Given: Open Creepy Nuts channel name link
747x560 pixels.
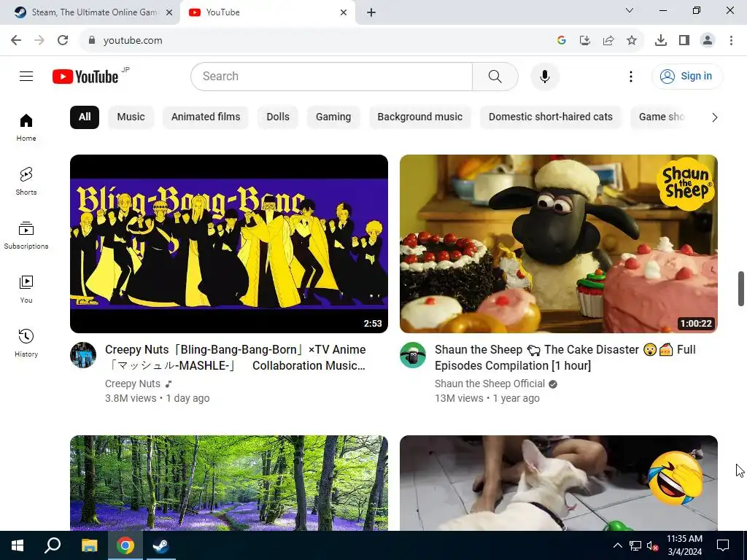Looking at the screenshot, I should point(133,384).
